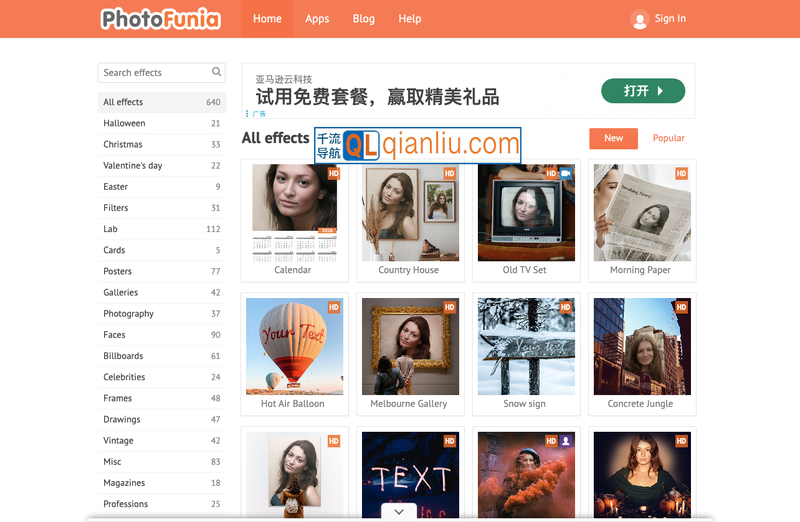Open the neon TEXT effect thumbnail
800x522 pixels.
pos(410,475)
